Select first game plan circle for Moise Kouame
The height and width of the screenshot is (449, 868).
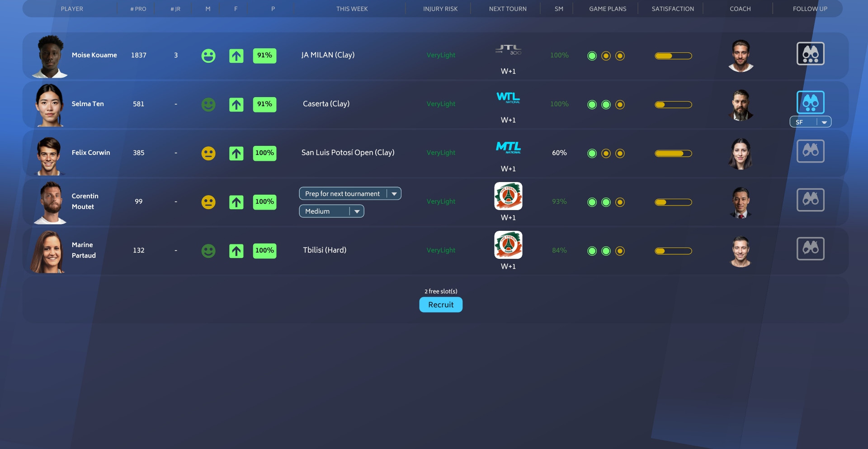[592, 56]
